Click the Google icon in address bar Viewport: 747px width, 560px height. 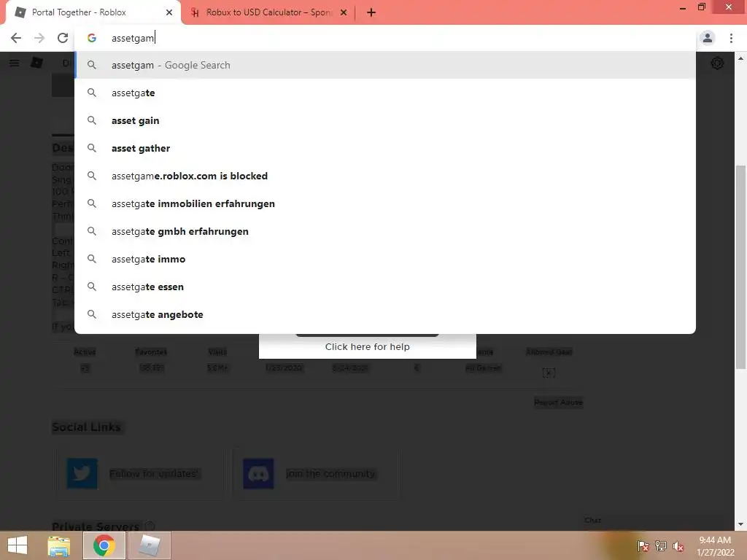tap(92, 38)
